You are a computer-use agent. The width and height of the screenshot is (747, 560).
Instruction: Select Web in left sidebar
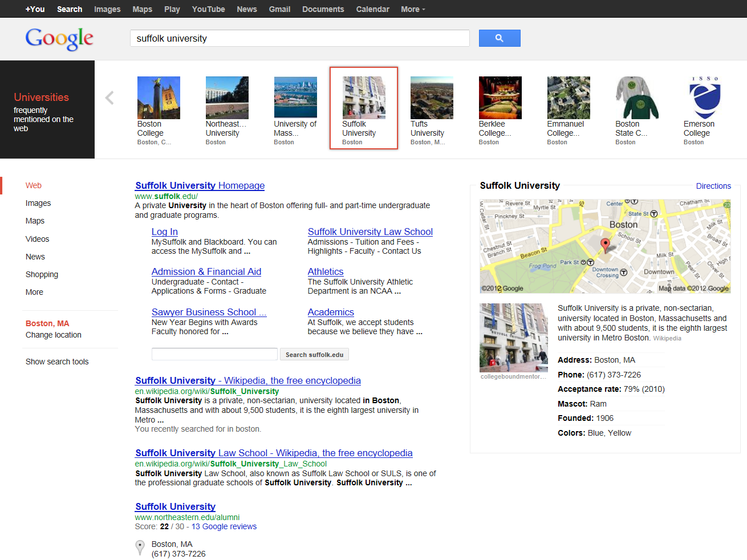point(33,185)
